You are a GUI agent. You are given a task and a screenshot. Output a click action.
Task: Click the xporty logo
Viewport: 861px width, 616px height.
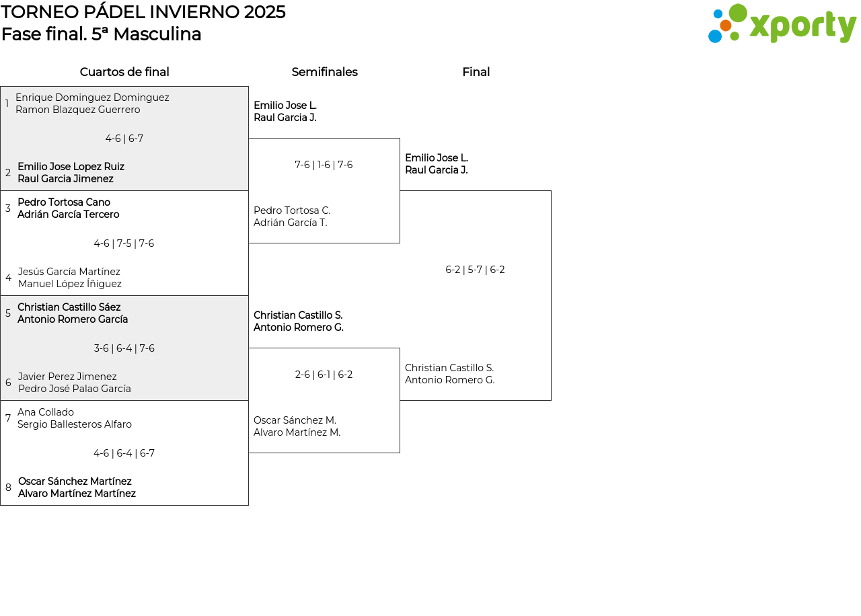(x=782, y=24)
